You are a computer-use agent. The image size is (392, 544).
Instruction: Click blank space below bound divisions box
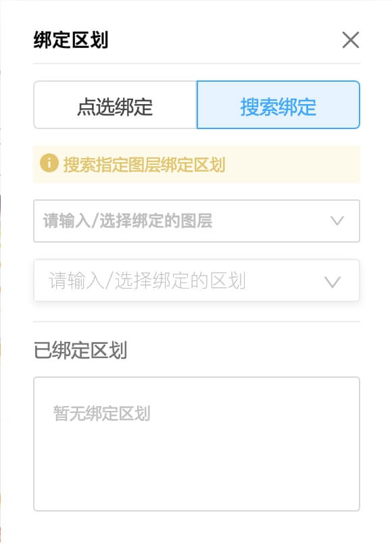pyautogui.click(x=197, y=527)
